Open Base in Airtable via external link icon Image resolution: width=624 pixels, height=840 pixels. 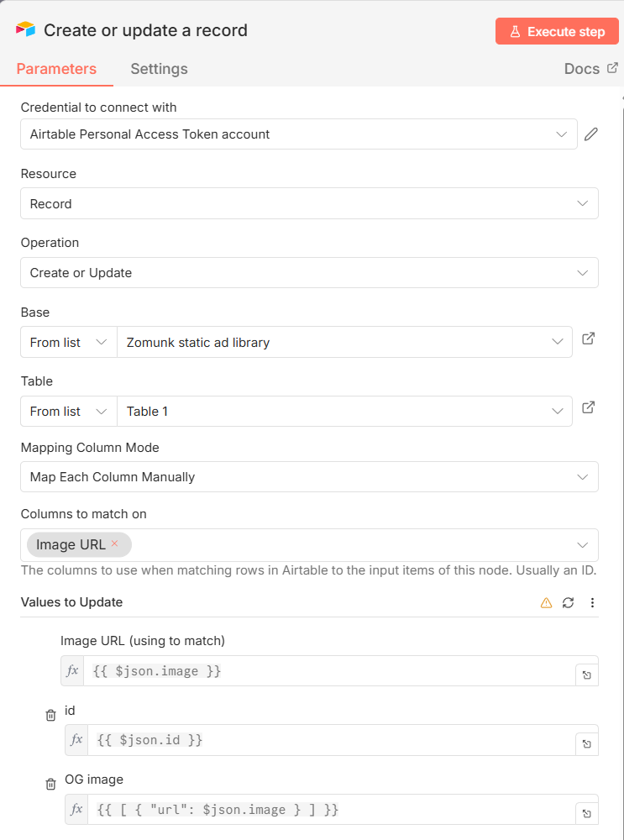[589, 339]
